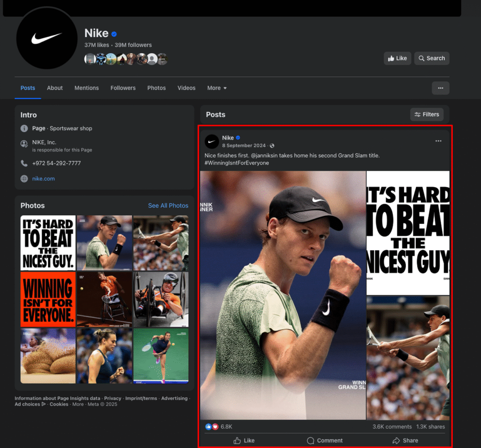Open the nike.com website link
The image size is (481, 448).
[44, 179]
